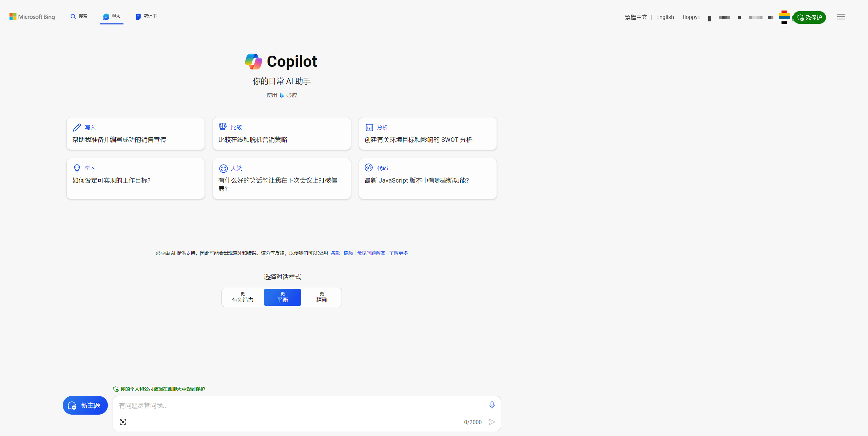
Task: Open the image upload (camera) icon
Action: 123,422
